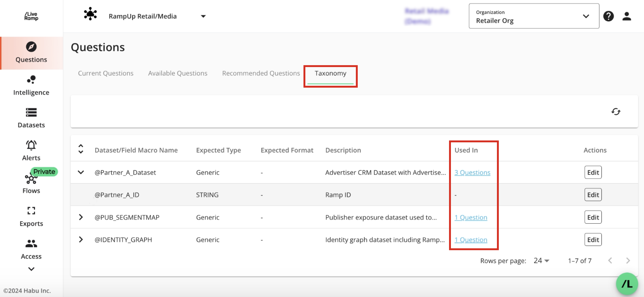Image resolution: width=644 pixels, height=297 pixels.
Task: Click the refresh icon above table
Action: pos(616,112)
